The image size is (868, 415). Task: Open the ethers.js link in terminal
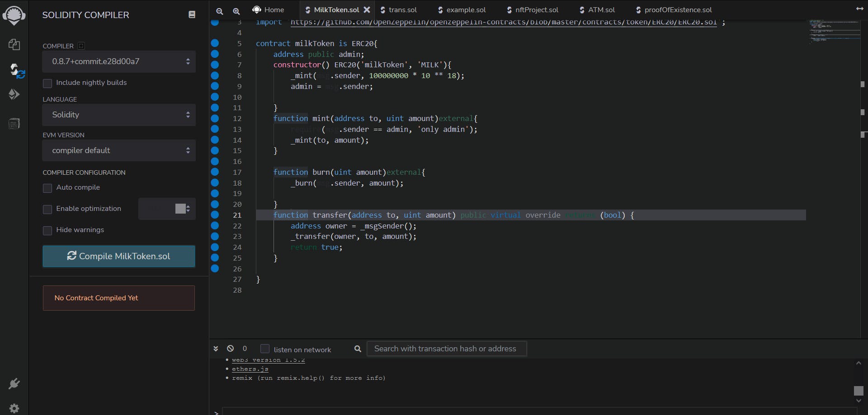[x=250, y=369]
